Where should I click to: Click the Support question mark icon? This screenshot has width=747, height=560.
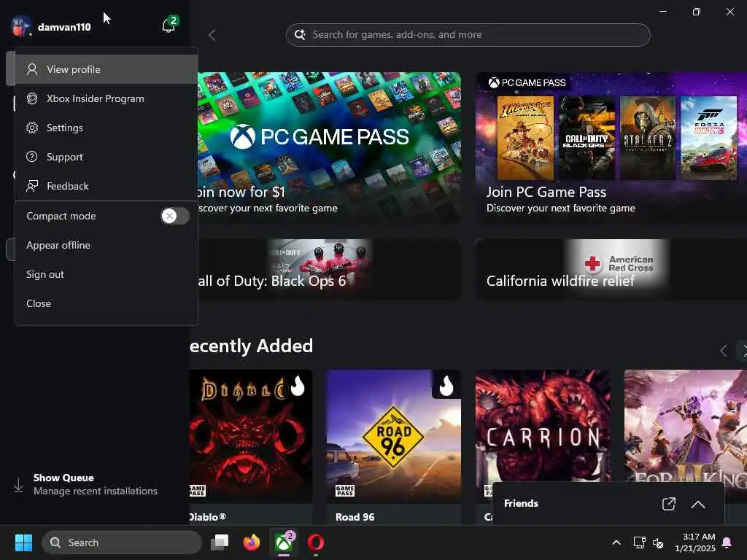(32, 157)
